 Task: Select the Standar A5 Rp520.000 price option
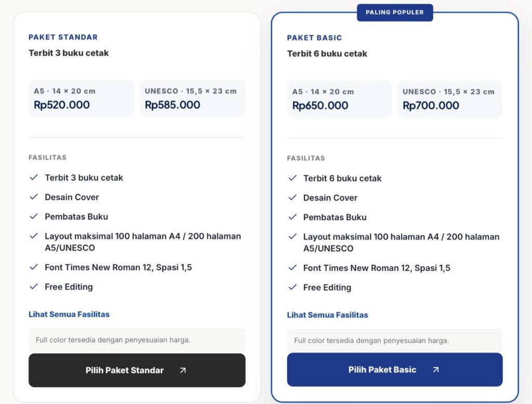click(x=82, y=98)
